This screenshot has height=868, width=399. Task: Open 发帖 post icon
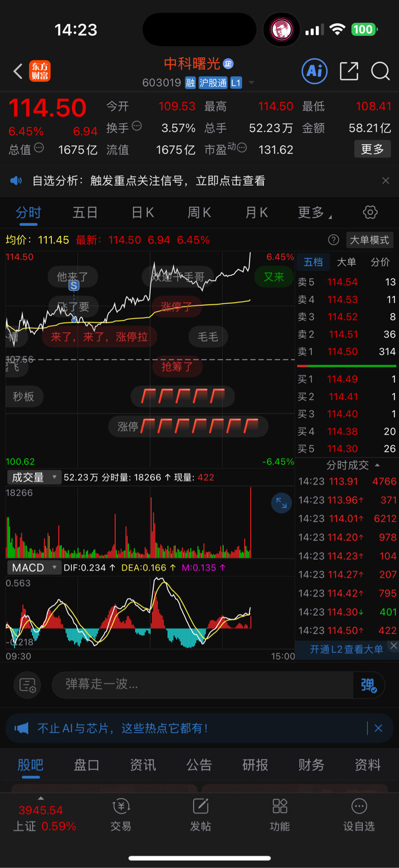pyautogui.click(x=201, y=815)
